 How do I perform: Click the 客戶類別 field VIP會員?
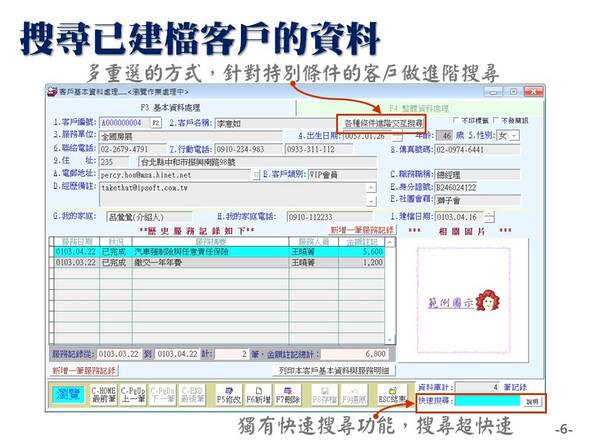click(342, 175)
